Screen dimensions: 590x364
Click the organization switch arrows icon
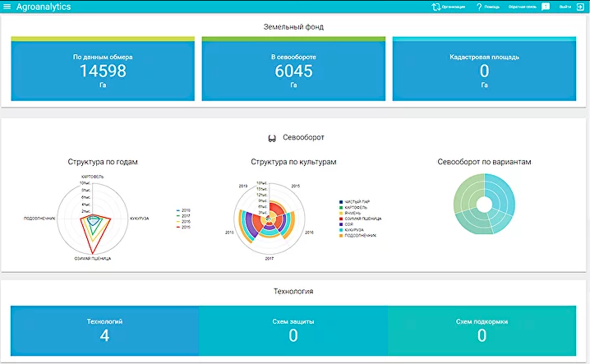pyautogui.click(x=436, y=7)
